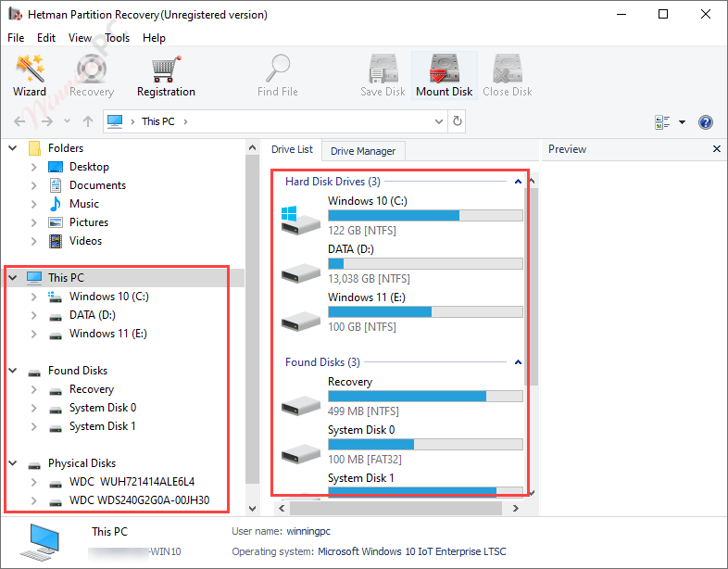Open the view options dropdown arrow
The height and width of the screenshot is (569, 728).
coord(682,122)
